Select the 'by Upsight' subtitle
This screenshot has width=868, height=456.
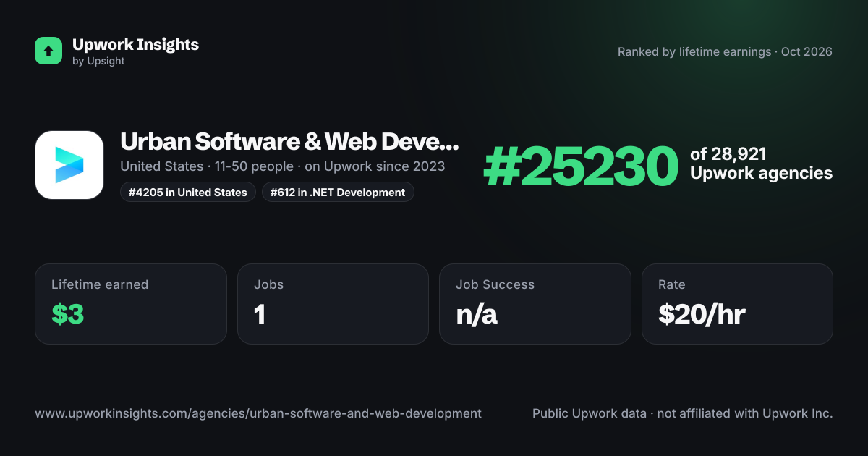point(98,62)
